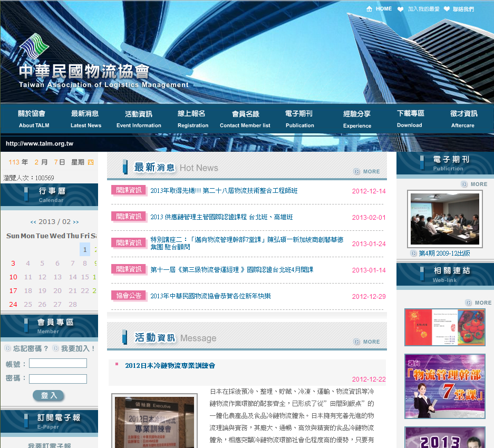Open 會員名錄 Contact Member list menu
494x448 pixels.
point(245,119)
